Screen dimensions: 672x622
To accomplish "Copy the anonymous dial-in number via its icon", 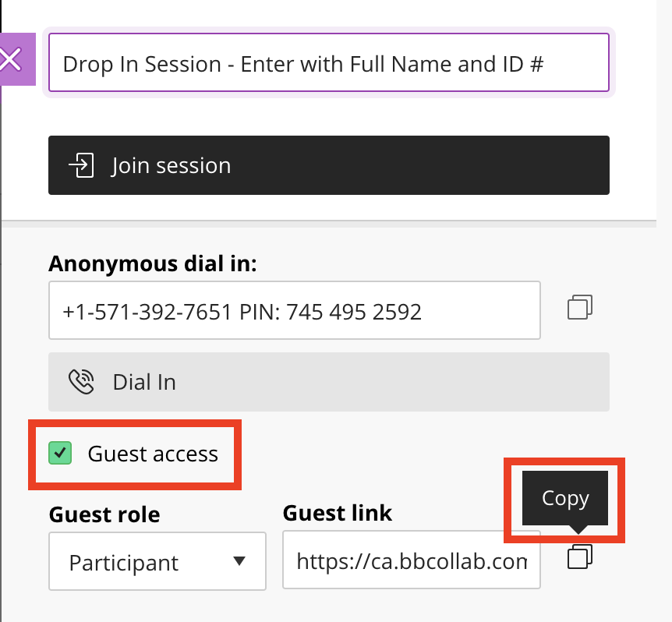I will click(x=580, y=307).
